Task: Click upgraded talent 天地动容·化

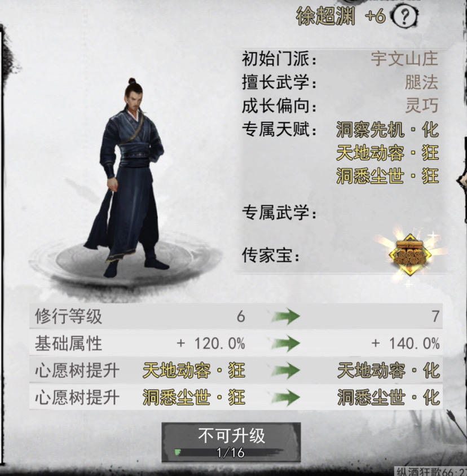Action: coord(389,371)
